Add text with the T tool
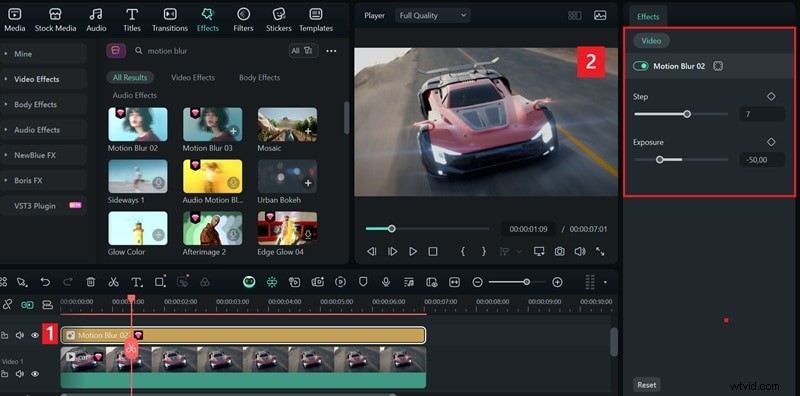Image resolution: width=800 pixels, height=396 pixels. pyautogui.click(x=136, y=282)
